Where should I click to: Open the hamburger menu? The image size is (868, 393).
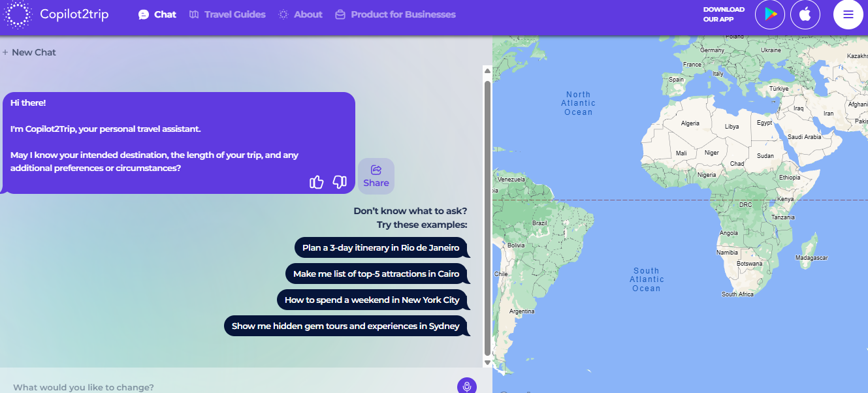click(x=848, y=14)
